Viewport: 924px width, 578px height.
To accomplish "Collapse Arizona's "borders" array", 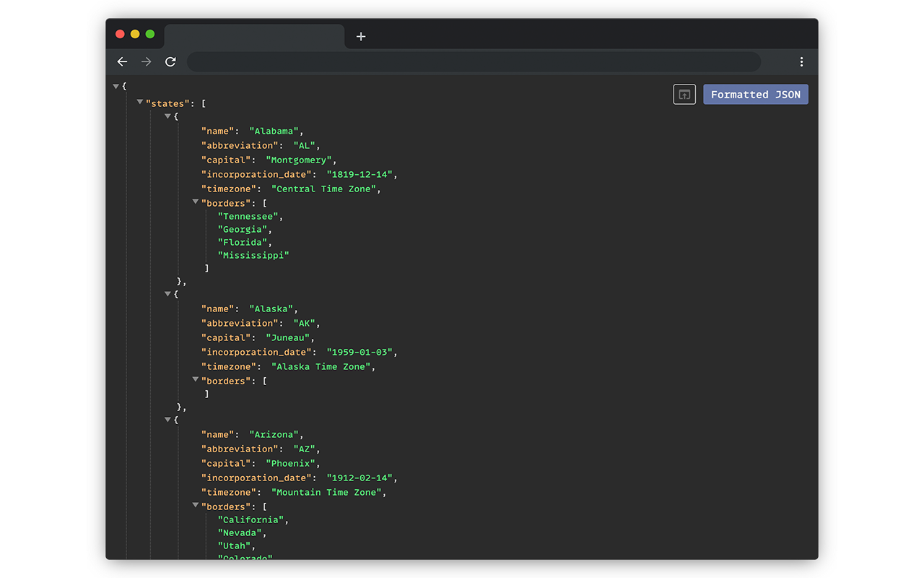I will pyautogui.click(x=196, y=504).
